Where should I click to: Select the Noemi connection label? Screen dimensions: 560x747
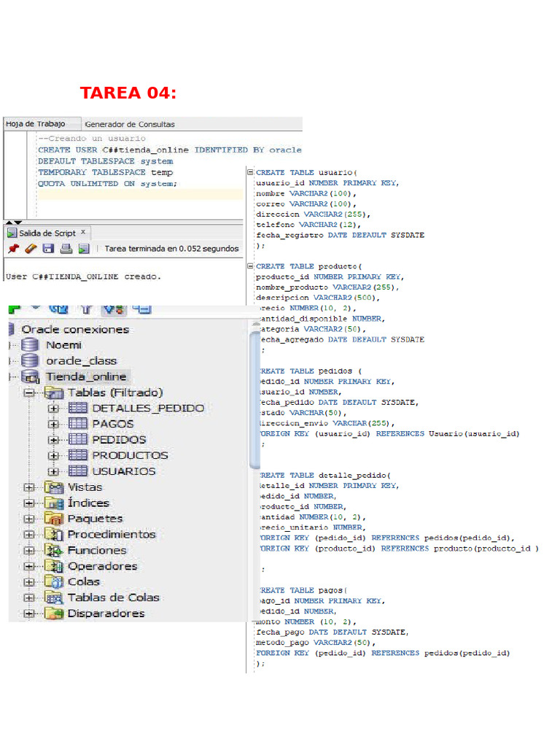(64, 345)
